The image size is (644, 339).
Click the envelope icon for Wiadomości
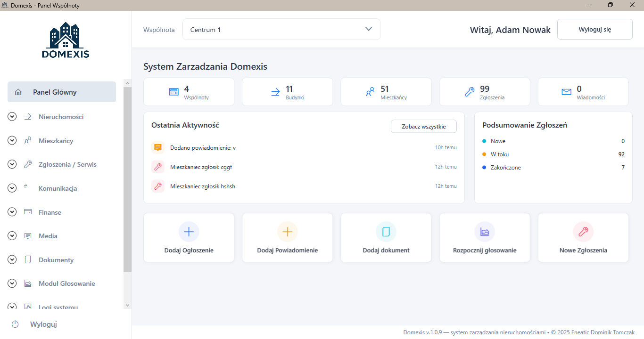coord(566,92)
